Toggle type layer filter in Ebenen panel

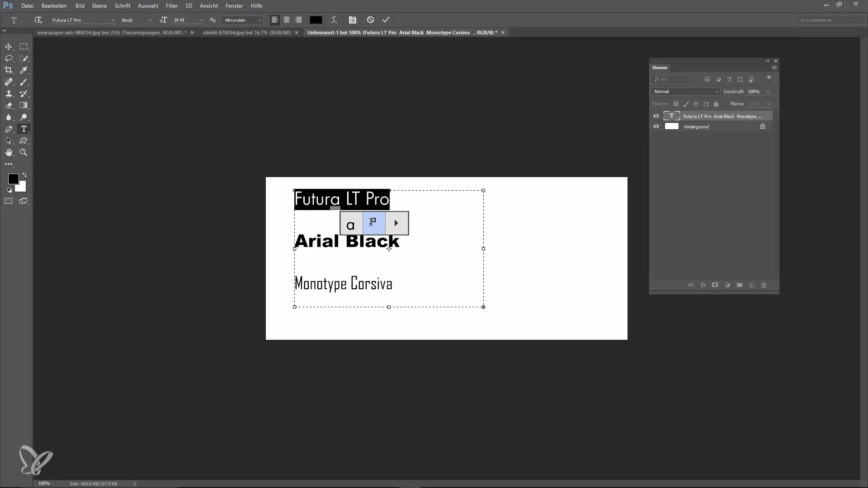(729, 79)
